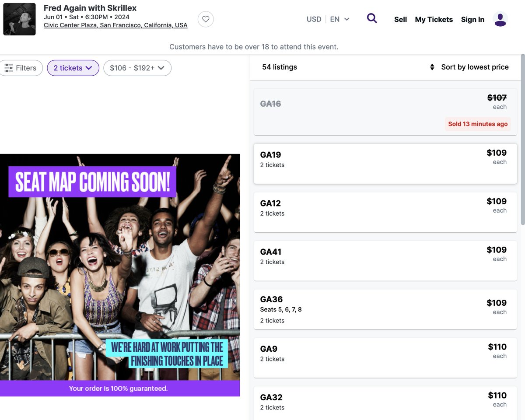Click the over 18 age restriction notice
The height and width of the screenshot is (420, 525).
(x=254, y=47)
